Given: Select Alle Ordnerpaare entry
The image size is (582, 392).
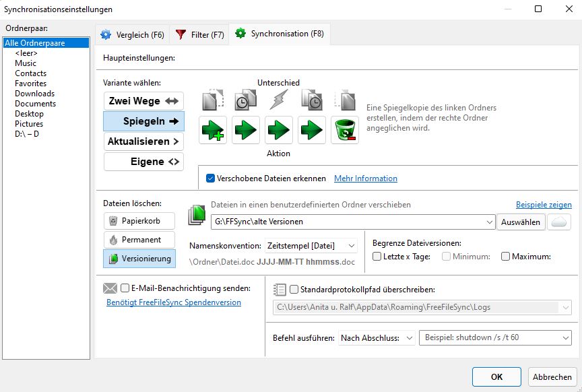Looking at the screenshot, I should coord(46,43).
